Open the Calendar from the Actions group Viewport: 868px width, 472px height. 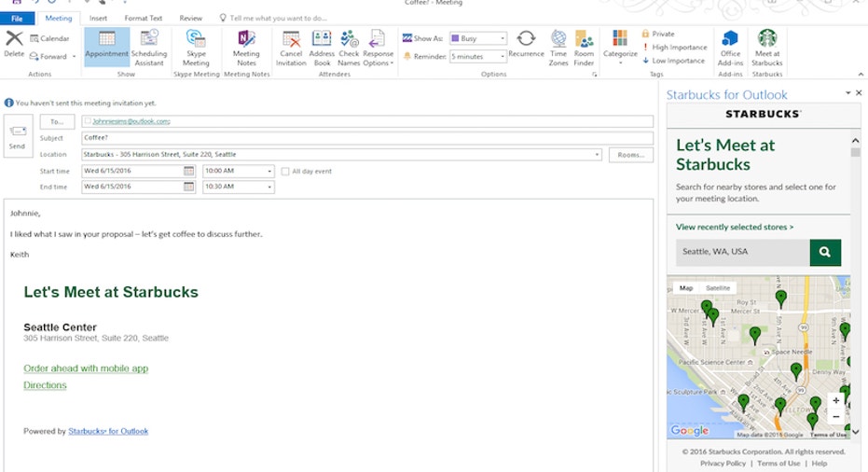(49, 38)
